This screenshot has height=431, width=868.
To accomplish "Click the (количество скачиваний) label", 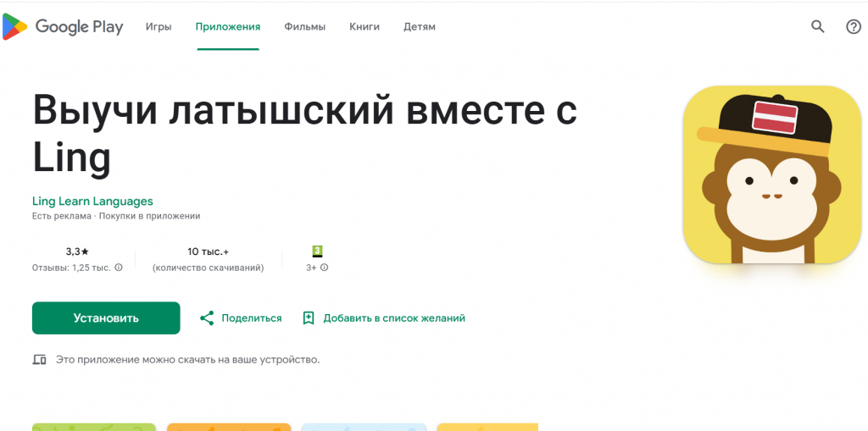I will (209, 268).
